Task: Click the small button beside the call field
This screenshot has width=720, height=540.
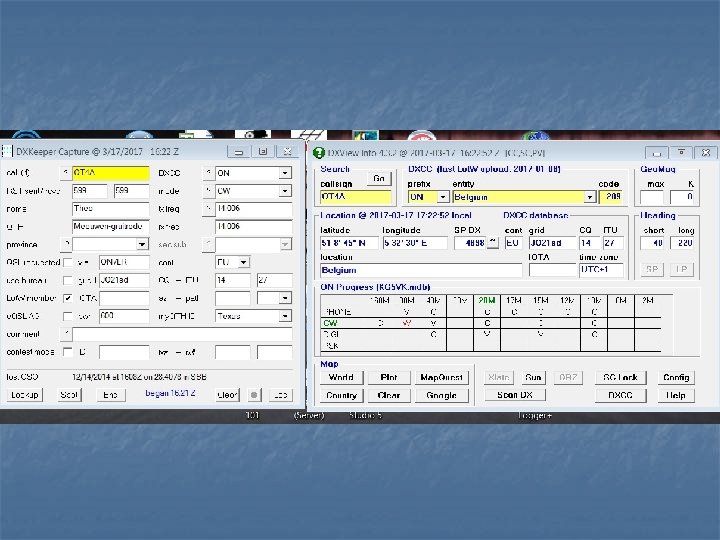Action: pos(66,172)
